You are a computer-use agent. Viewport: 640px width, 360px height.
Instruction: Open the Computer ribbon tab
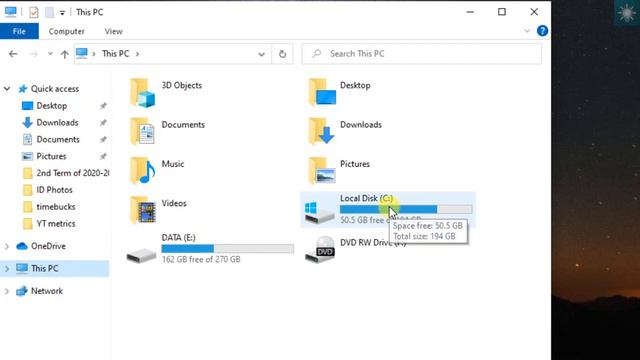67,31
